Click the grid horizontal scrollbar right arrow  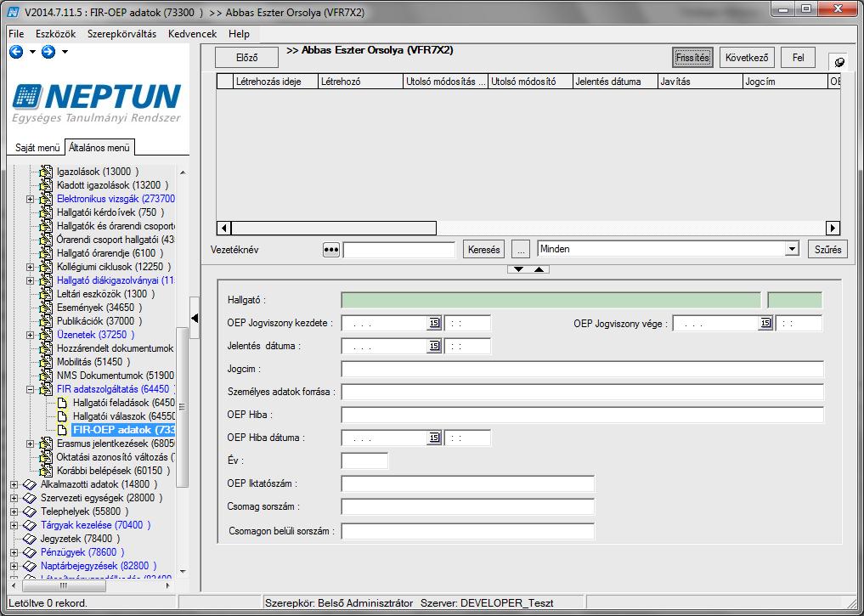(x=833, y=228)
